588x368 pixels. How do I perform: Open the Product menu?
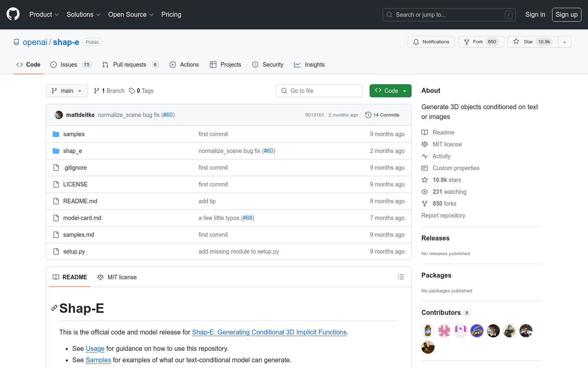(44, 14)
